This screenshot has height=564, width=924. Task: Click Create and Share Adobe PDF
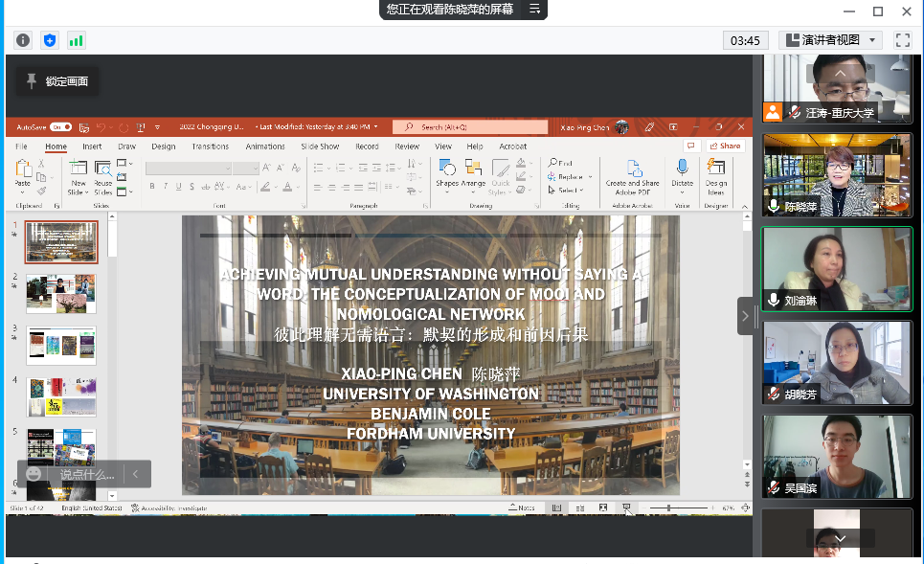(x=632, y=169)
